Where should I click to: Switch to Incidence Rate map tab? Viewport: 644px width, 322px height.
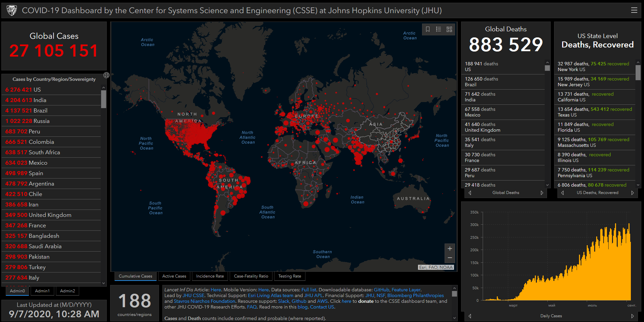point(210,276)
